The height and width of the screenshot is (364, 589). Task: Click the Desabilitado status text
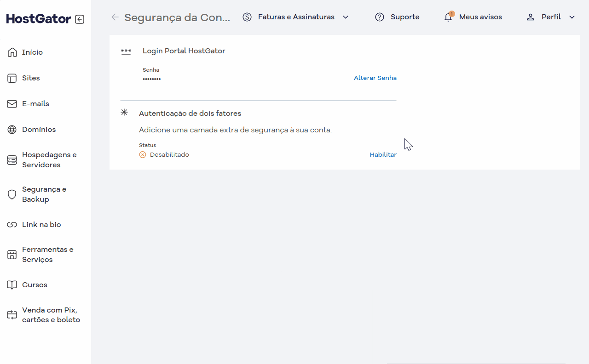tap(169, 155)
